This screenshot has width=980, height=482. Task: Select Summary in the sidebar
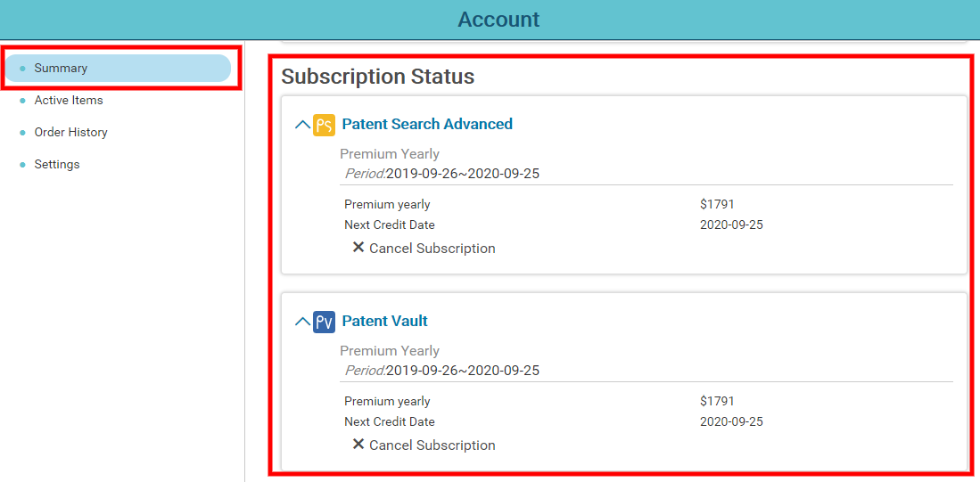(x=118, y=68)
